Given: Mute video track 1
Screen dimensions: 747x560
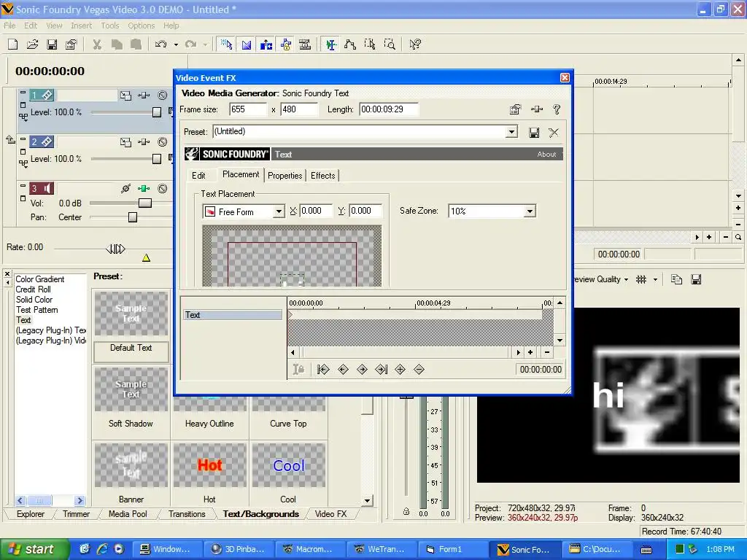Looking at the screenshot, I should coord(163,96).
